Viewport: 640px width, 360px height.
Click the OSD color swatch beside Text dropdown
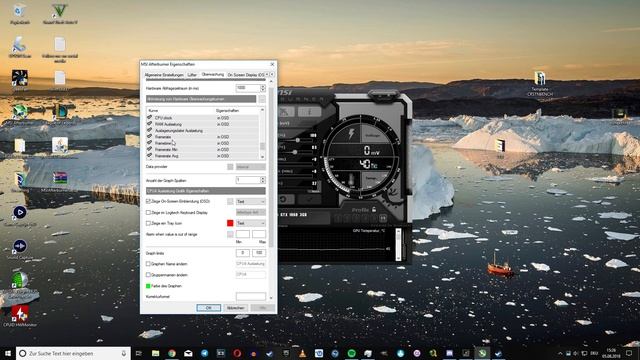click(x=230, y=201)
